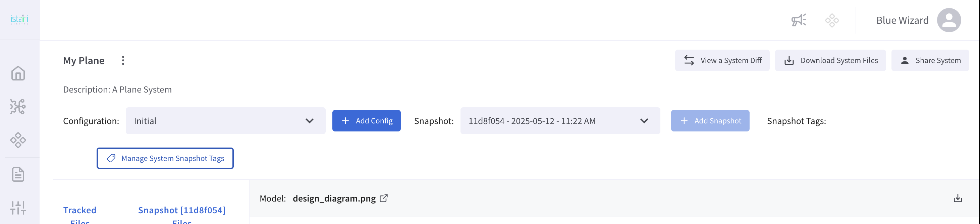Click View a System Diff
Image resolution: width=980 pixels, height=224 pixels.
click(722, 60)
